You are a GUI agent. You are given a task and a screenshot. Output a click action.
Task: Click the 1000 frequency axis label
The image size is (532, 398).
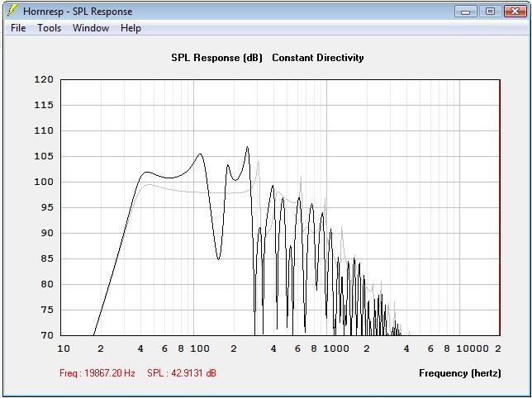click(x=336, y=348)
